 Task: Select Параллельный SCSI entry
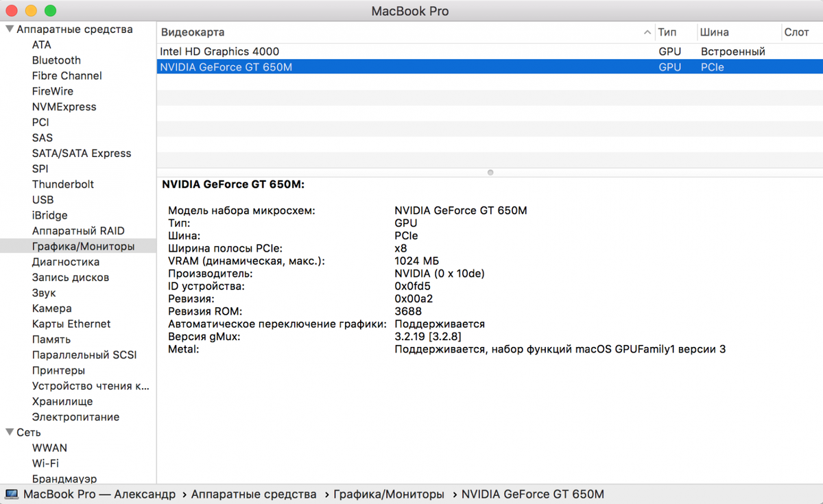(x=84, y=355)
